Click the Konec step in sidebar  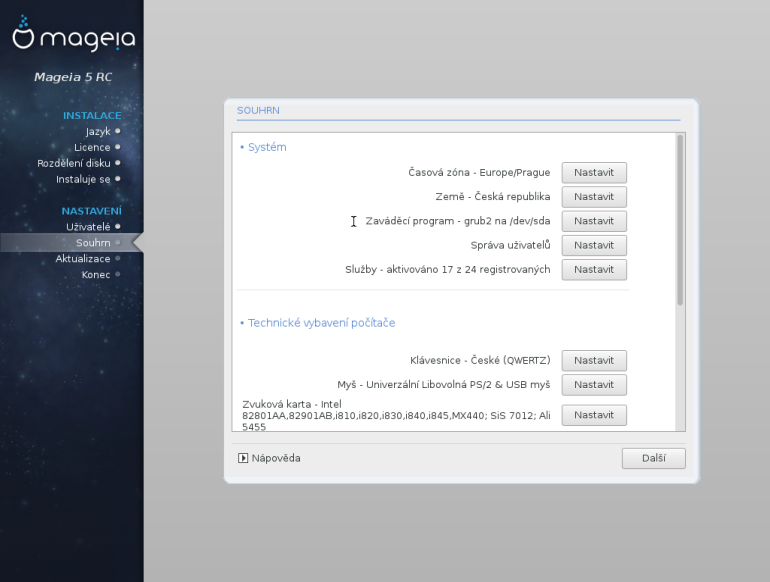pyautogui.click(x=96, y=275)
